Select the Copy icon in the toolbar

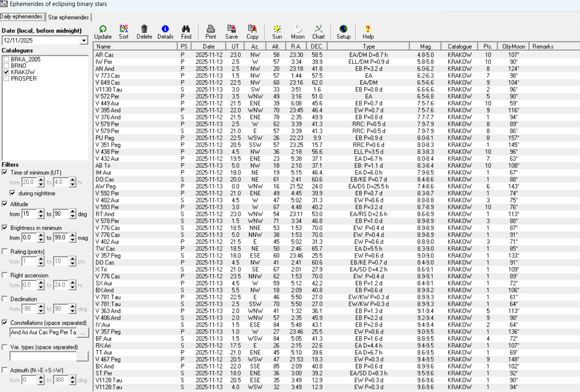tap(253, 32)
